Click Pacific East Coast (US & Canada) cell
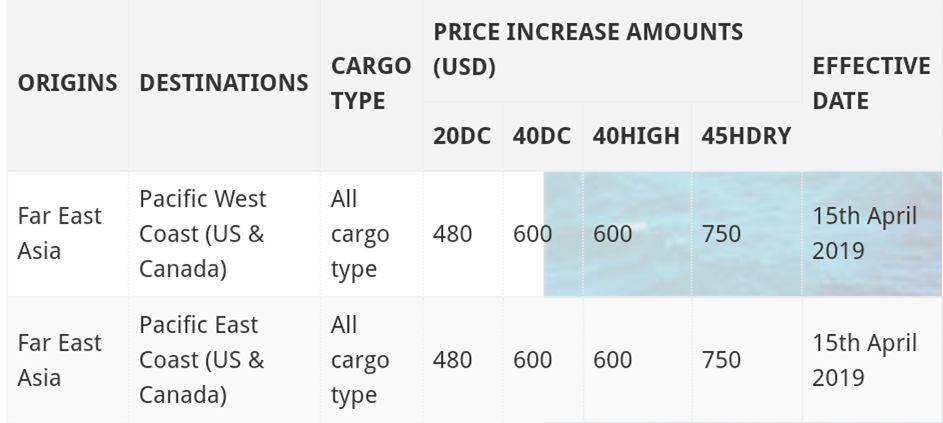 [201, 360]
